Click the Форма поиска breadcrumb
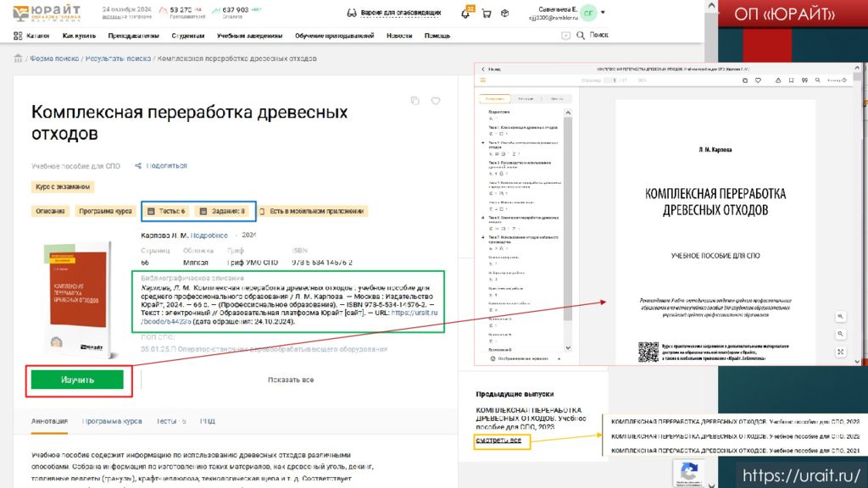 pos(54,58)
